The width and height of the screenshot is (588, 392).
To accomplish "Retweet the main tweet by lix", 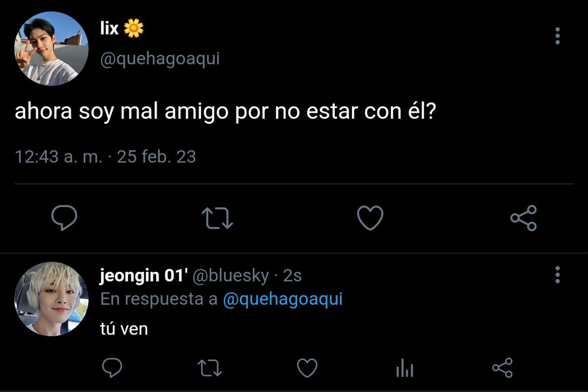I will tap(217, 218).
